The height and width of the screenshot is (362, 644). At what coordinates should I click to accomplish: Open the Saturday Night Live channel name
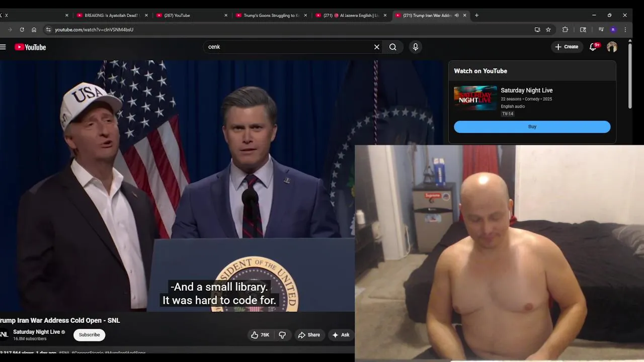(x=36, y=332)
